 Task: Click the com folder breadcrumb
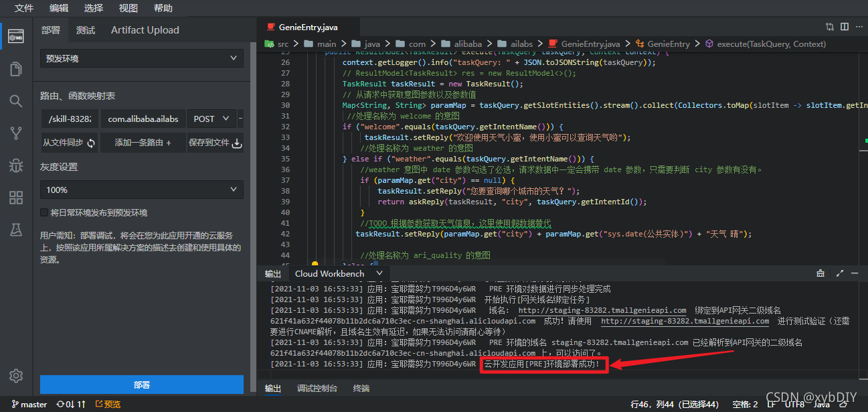[410, 44]
